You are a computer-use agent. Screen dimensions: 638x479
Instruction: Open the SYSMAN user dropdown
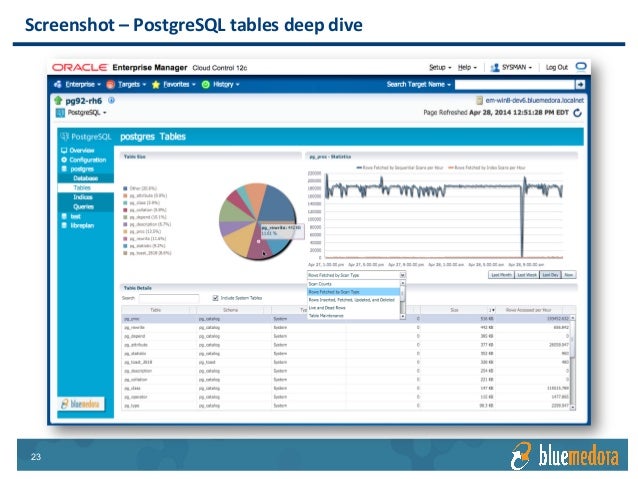517,68
